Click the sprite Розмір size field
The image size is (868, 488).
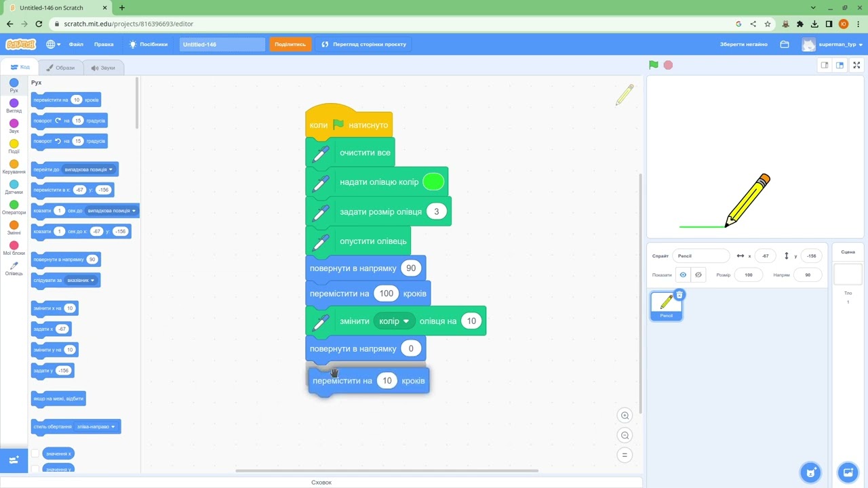pos(748,275)
